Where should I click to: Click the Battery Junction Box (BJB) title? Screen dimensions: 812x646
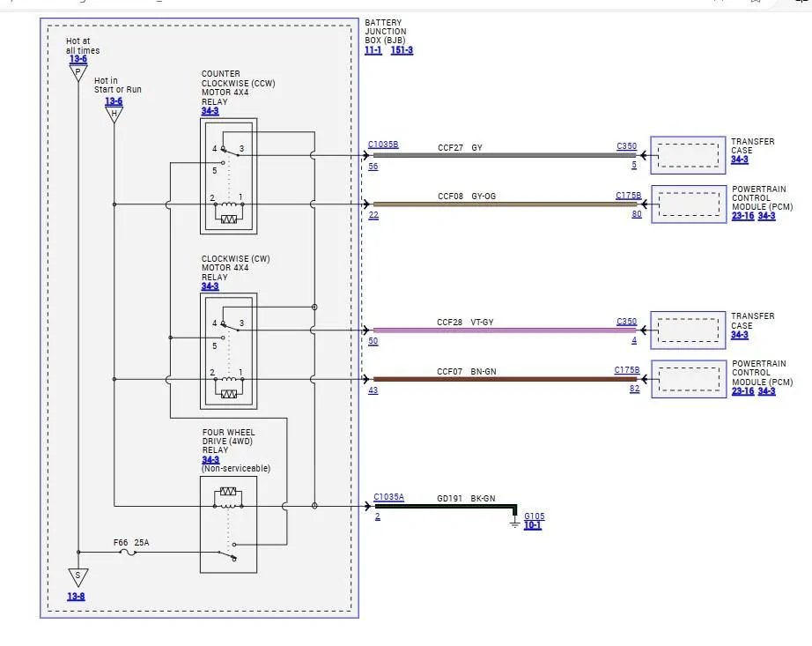pos(385,32)
